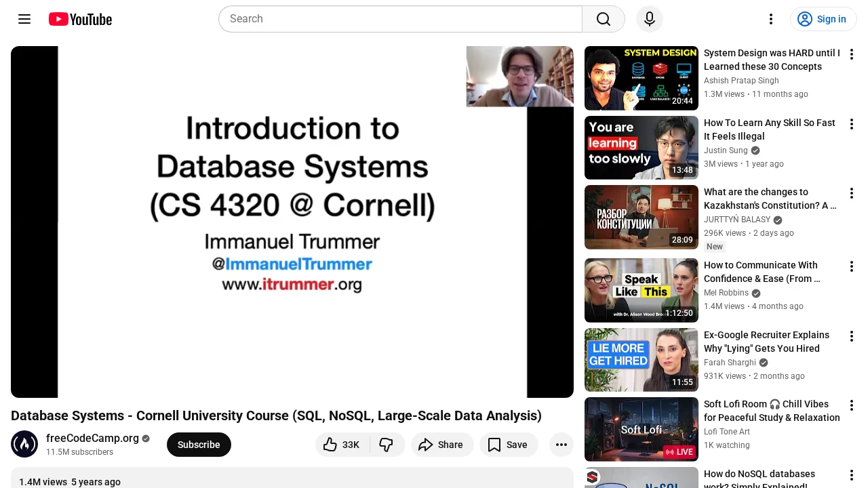This screenshot has width=868, height=488.
Task: Click title 'Soft Lofi Room Chill Vibes'
Action: point(772,411)
